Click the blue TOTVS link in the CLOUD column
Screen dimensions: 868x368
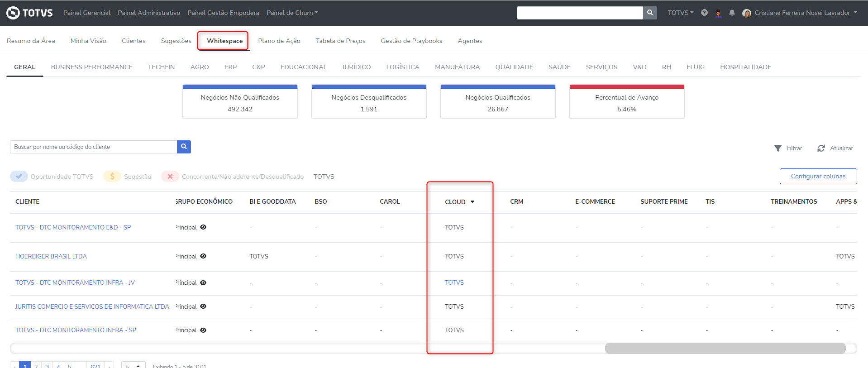click(x=454, y=282)
